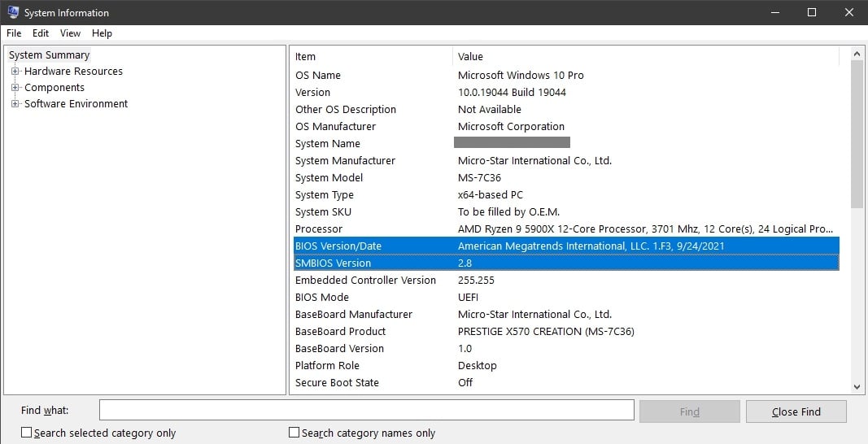Select the SMBIOS Version row
This screenshot has height=444, width=868.
(x=566, y=263)
